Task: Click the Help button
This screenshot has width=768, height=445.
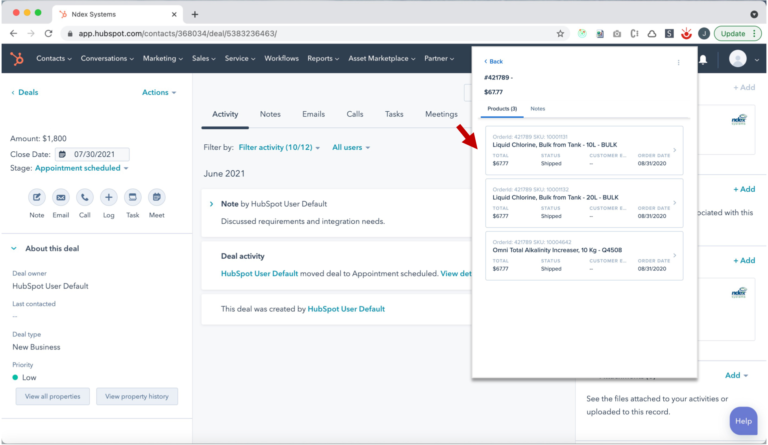Action: coord(743,421)
